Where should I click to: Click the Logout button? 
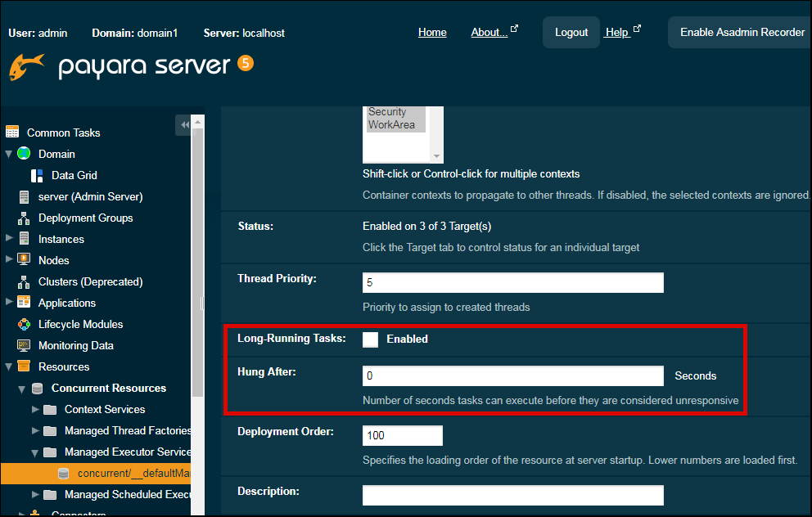click(x=571, y=33)
